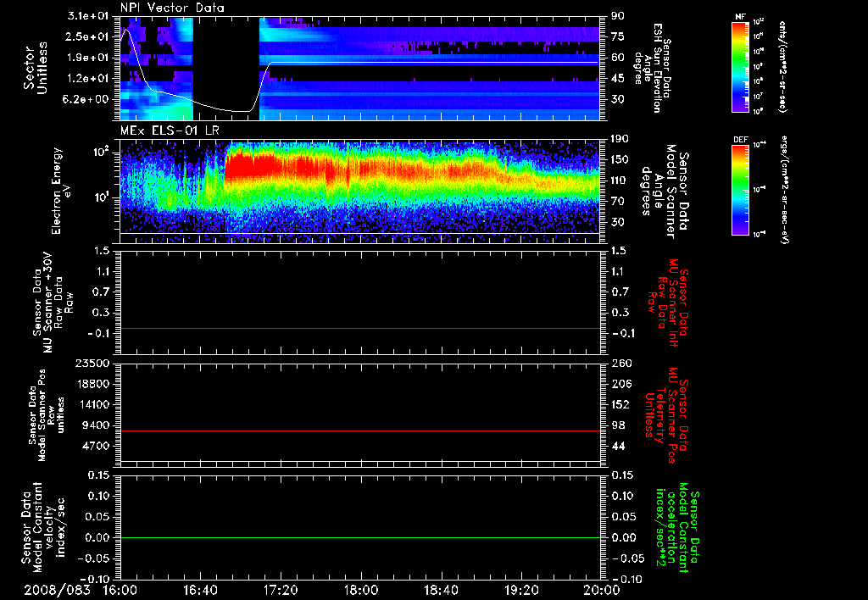Click the DEF color scale bar
This screenshot has height=600, width=868.
(x=741, y=190)
